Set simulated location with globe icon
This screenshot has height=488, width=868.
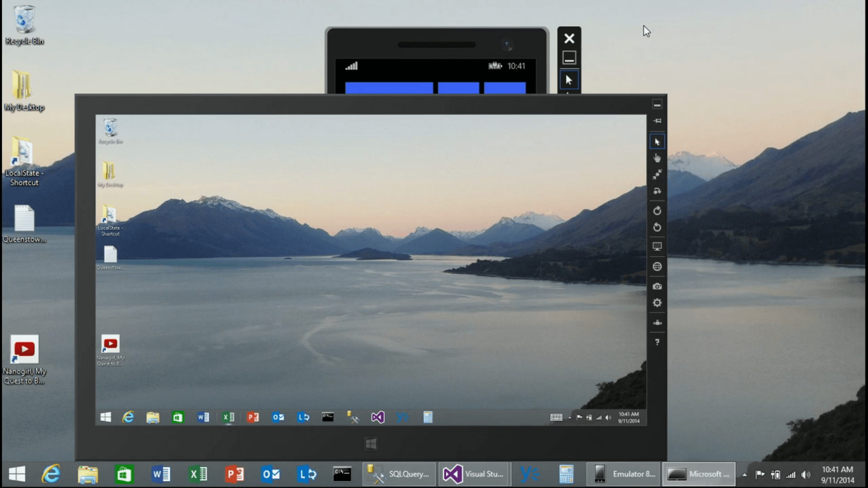[657, 267]
